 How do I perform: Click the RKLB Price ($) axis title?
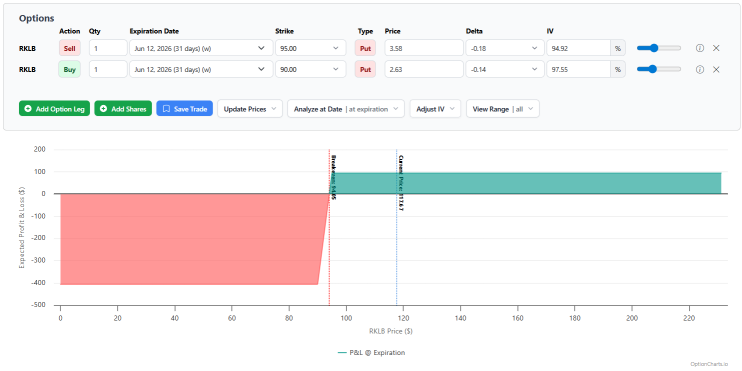pyautogui.click(x=391, y=331)
